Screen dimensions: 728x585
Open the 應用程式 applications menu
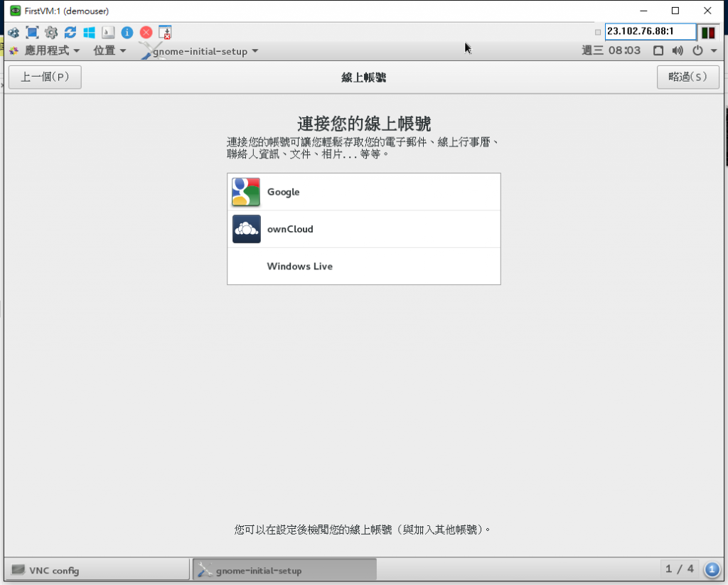coord(52,50)
